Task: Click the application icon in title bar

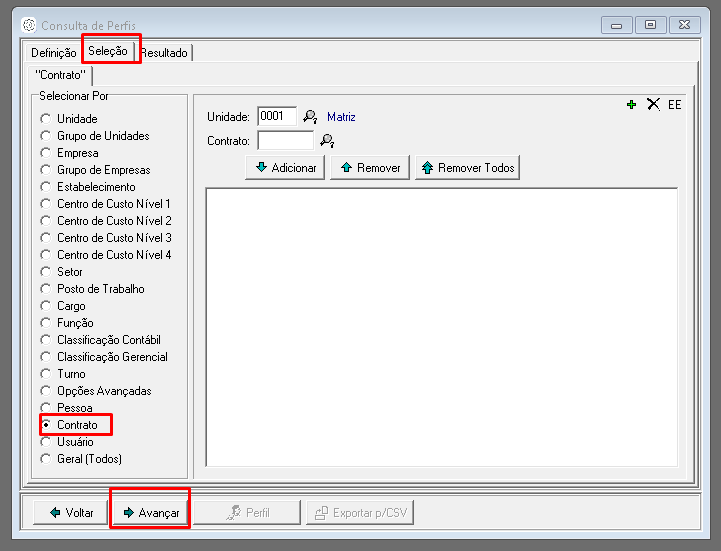Action: click(x=28, y=24)
